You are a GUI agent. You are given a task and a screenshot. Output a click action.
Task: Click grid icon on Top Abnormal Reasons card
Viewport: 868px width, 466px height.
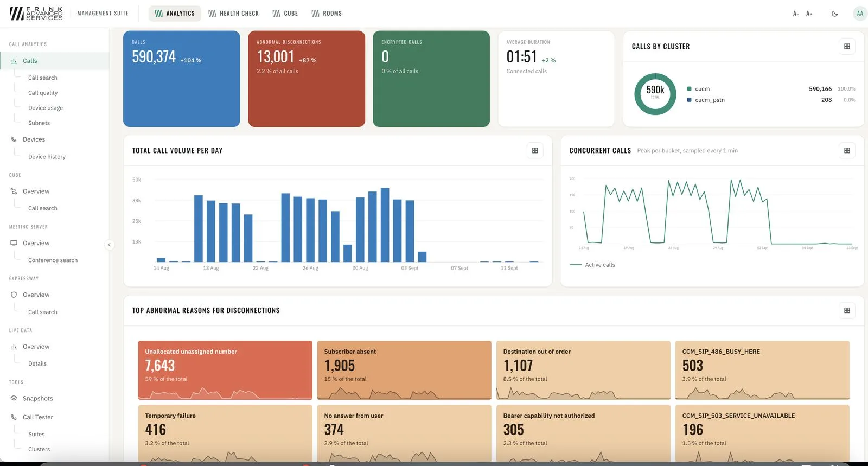point(847,310)
